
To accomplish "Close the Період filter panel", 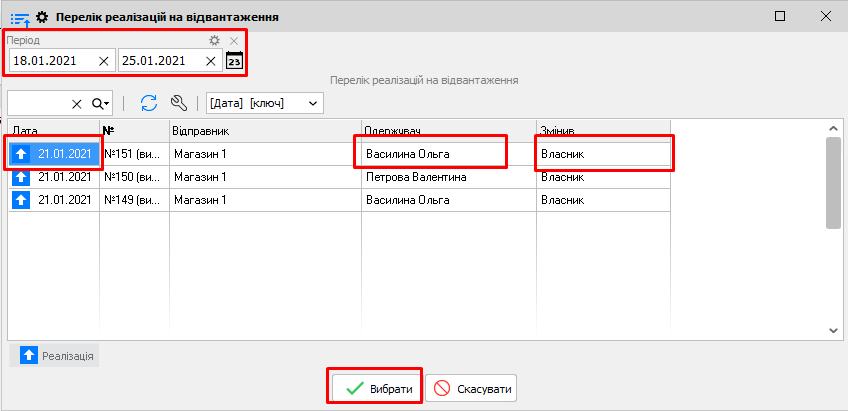I will pos(234,41).
